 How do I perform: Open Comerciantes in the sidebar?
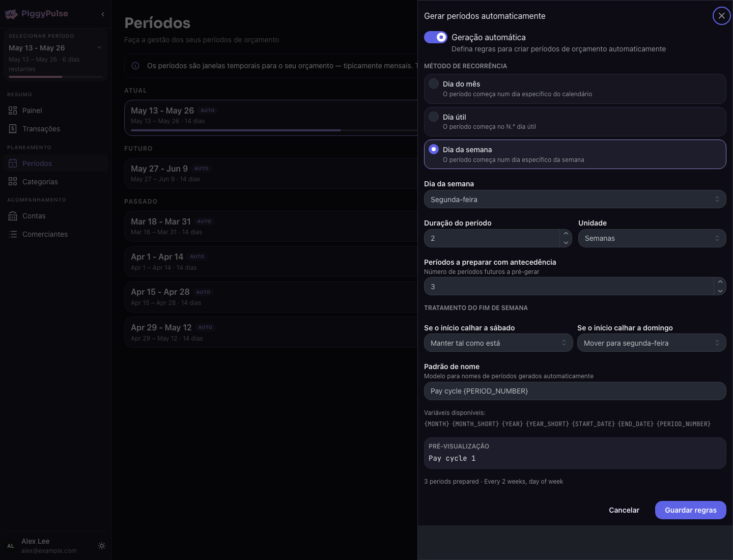(x=55, y=234)
